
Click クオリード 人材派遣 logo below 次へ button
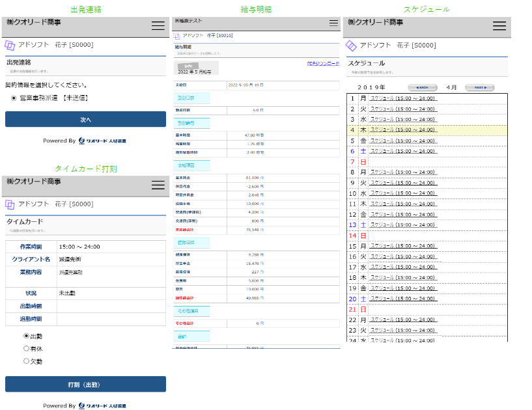102,141
